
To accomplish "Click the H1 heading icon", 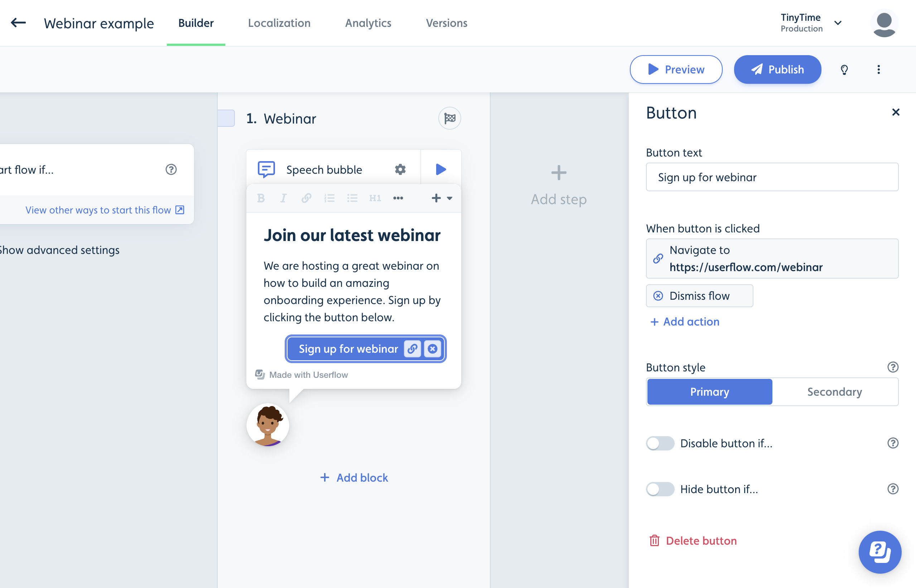I will coord(375,198).
